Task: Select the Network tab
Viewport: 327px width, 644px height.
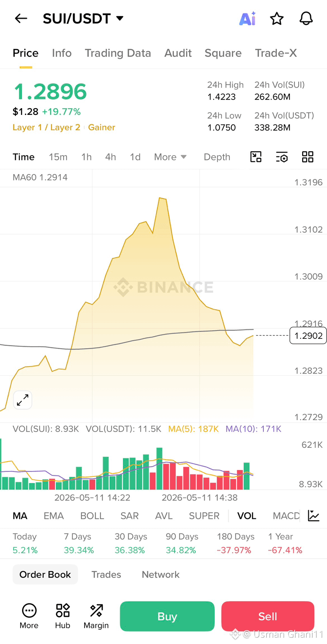Action: tap(161, 575)
